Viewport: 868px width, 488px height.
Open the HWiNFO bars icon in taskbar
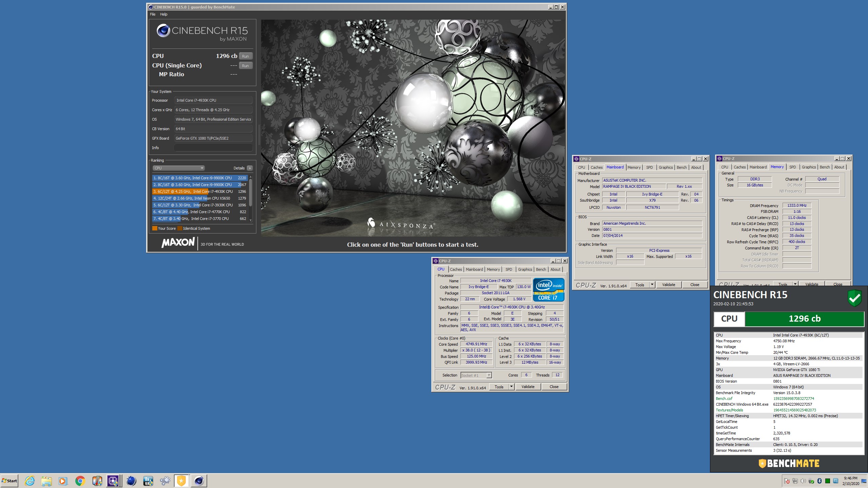148,481
